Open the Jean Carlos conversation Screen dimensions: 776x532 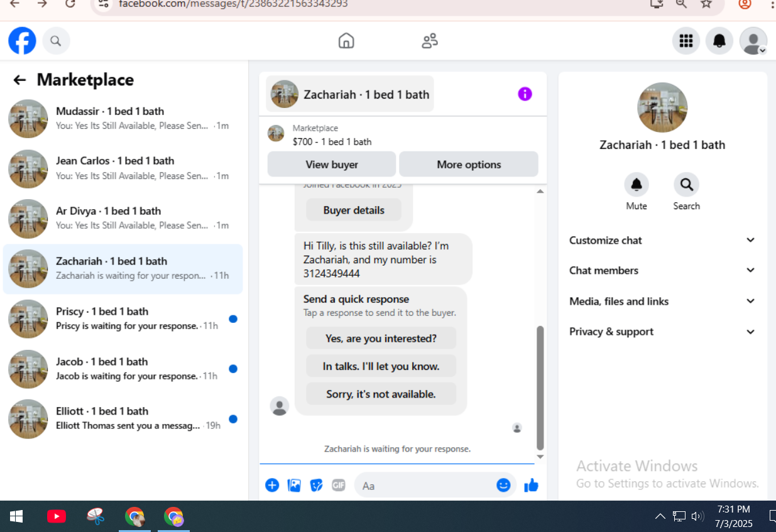[123, 168]
